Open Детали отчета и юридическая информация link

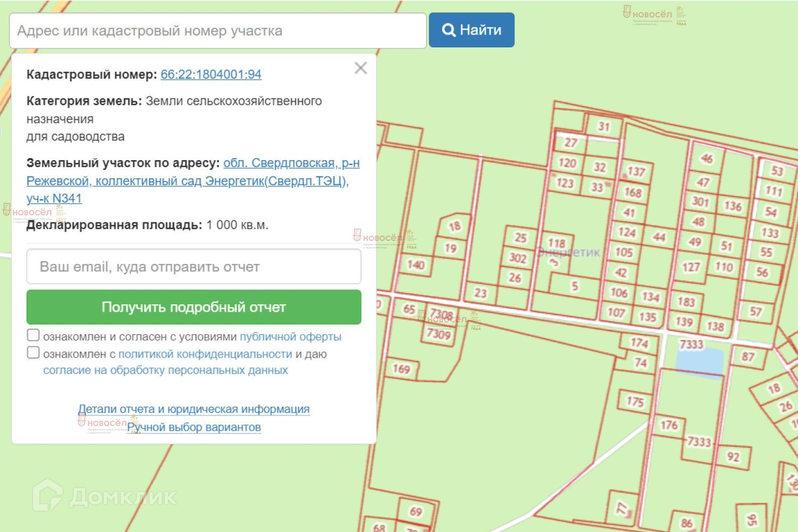click(194, 409)
